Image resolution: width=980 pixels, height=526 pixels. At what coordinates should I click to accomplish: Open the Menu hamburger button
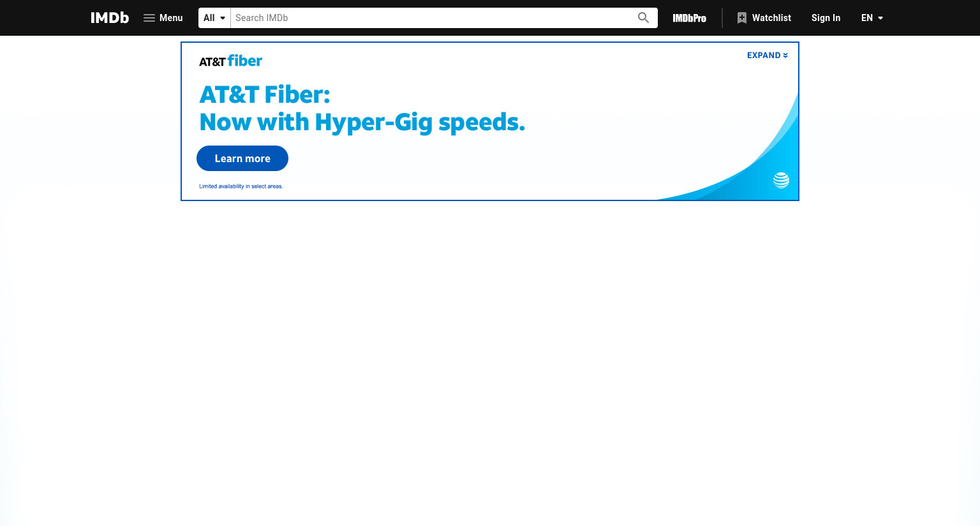(x=163, y=18)
